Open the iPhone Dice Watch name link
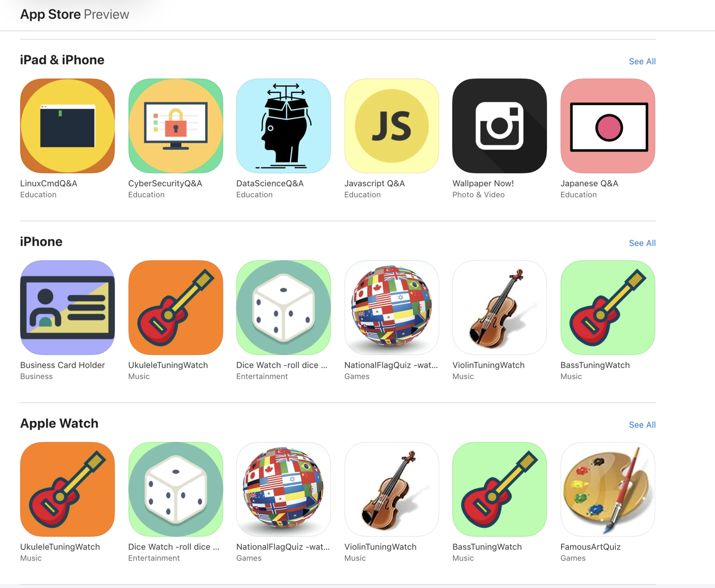Screen dimensions: 715x588 tap(282, 365)
